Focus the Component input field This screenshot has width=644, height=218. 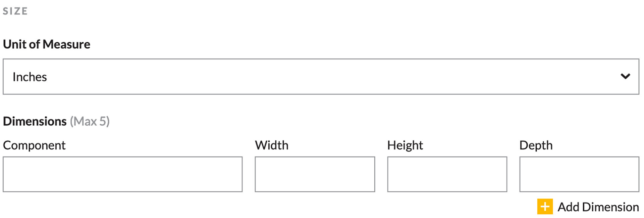[123, 174]
